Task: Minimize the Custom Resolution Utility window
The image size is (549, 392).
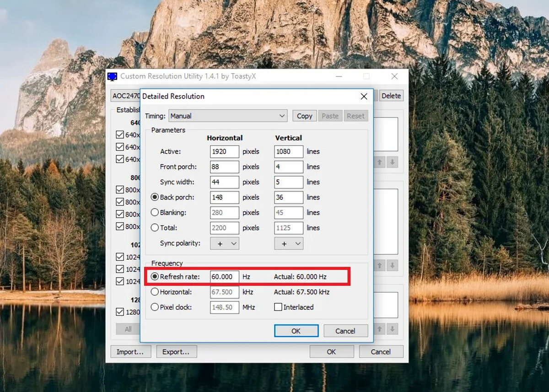Action: tap(339, 76)
